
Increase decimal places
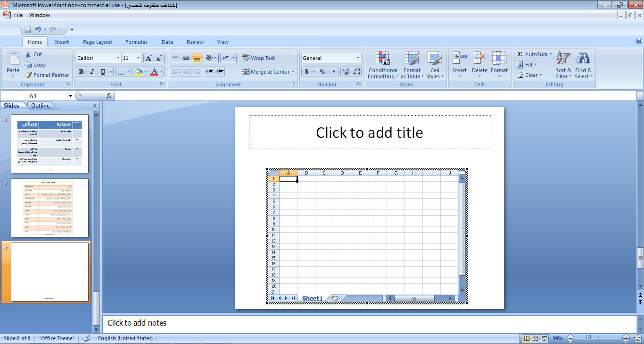coord(346,72)
